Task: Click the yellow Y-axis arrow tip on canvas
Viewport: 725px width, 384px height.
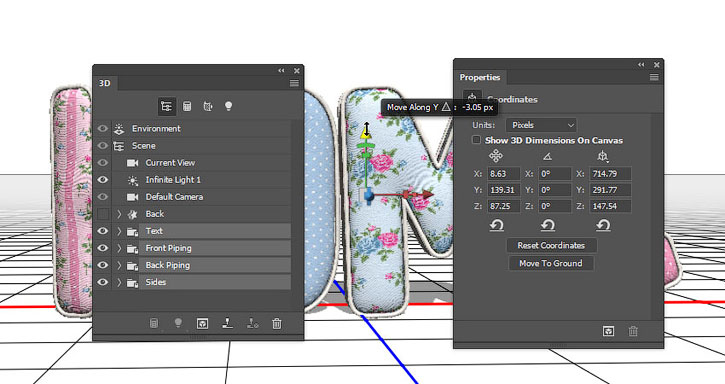Action: click(x=366, y=133)
